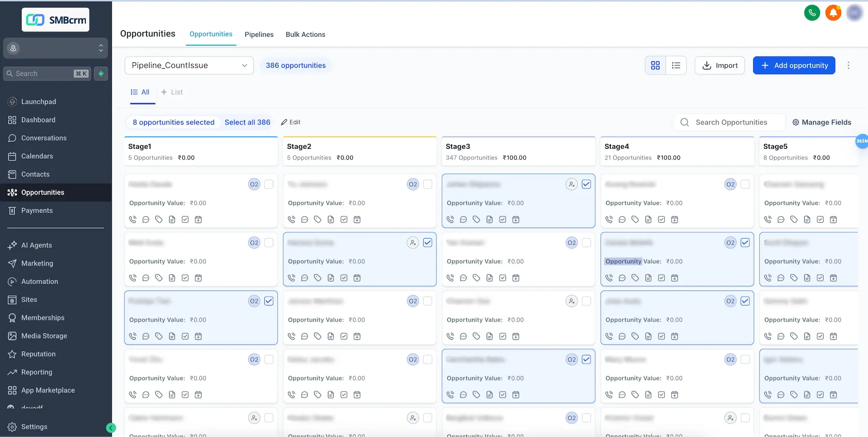Open Payments in the sidebar
Image resolution: width=868 pixels, height=437 pixels.
coord(37,211)
